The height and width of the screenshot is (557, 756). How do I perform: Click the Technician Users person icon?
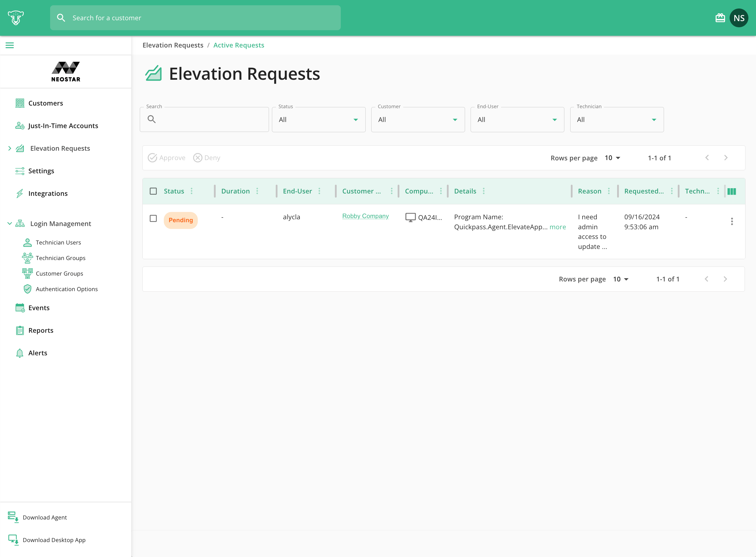(x=27, y=242)
